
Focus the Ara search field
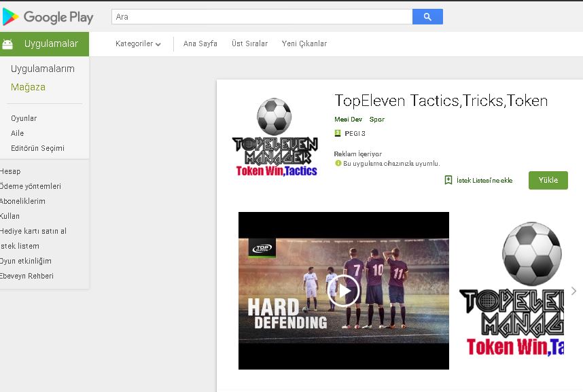pyautogui.click(x=262, y=17)
